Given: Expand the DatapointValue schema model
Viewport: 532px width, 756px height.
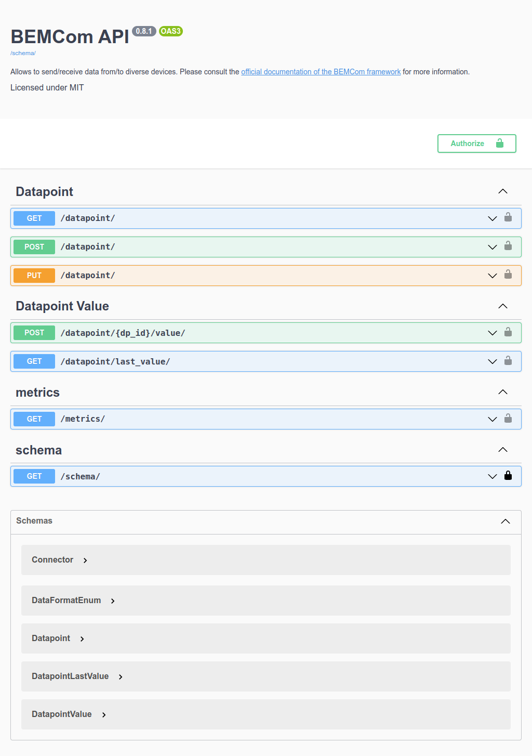Looking at the screenshot, I should 104,715.
